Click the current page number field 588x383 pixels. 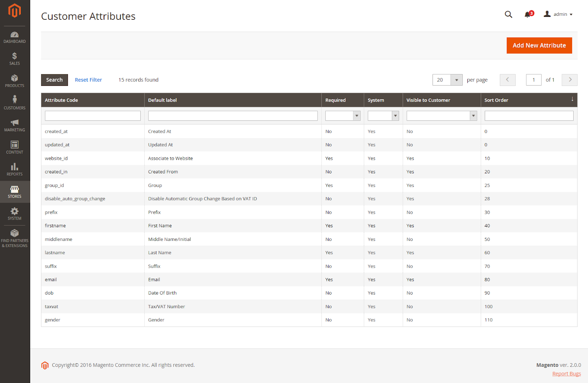click(x=534, y=80)
